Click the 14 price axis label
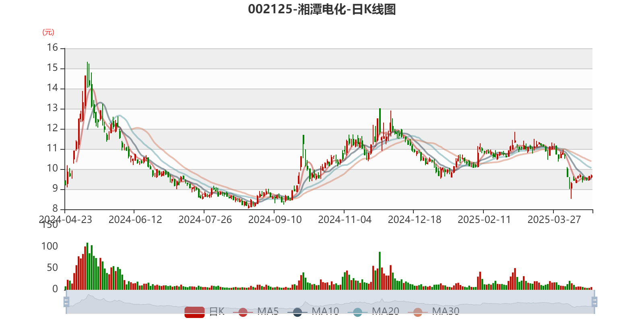This screenshot has height=322, width=644. 52,88
